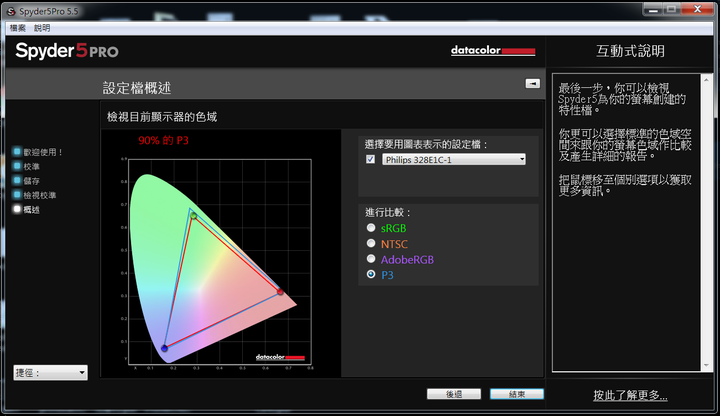Maximize the Spyder5Pro window
This screenshot has width=720, height=416.
[x=672, y=9]
